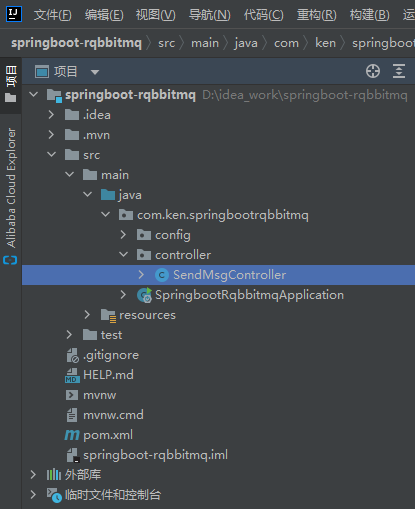This screenshot has width=415, height=509.
Task: Open the 视图(V) menu
Action: pyautogui.click(x=155, y=15)
